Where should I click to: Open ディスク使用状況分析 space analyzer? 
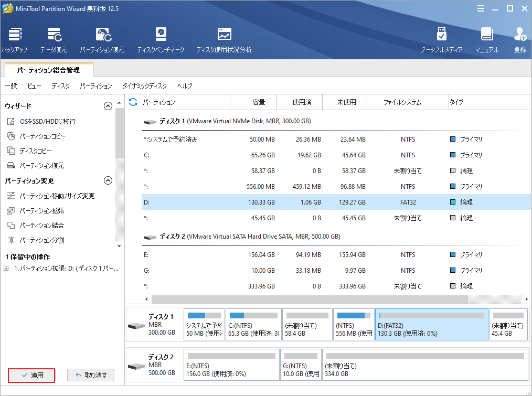click(224, 40)
